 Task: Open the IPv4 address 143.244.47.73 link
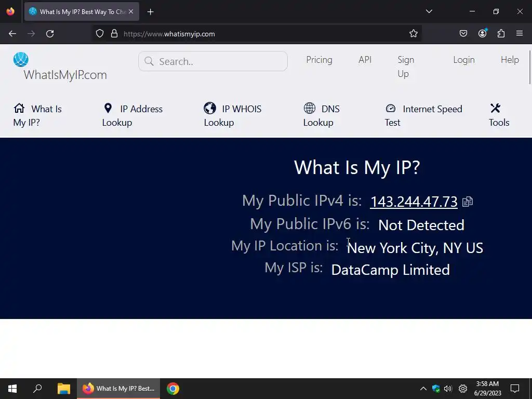point(414,202)
